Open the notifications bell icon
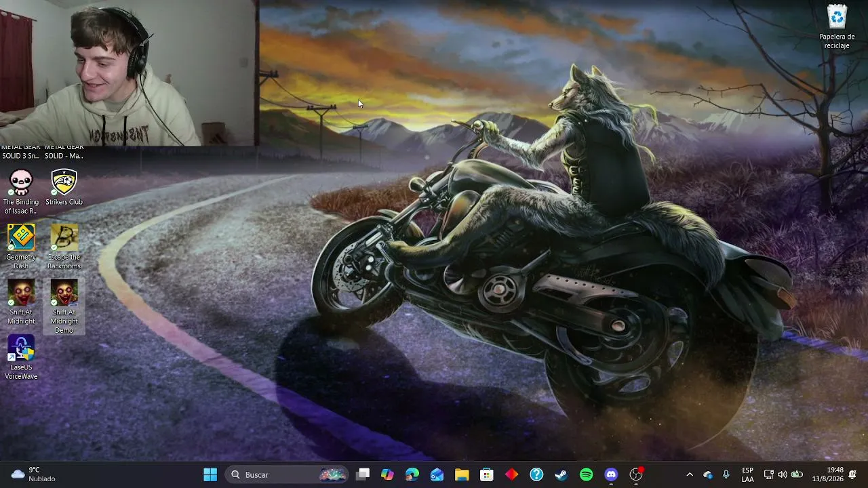The height and width of the screenshot is (488, 868). click(x=852, y=474)
